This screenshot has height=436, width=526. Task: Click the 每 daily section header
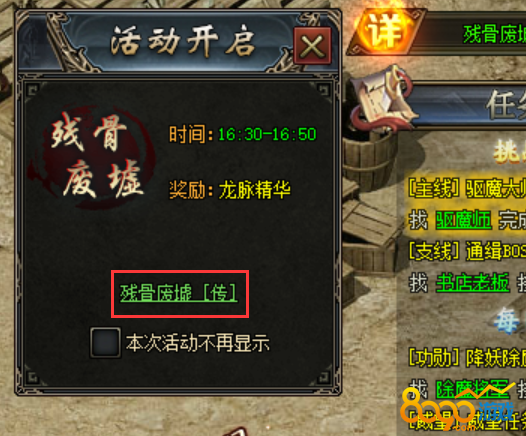point(507,320)
